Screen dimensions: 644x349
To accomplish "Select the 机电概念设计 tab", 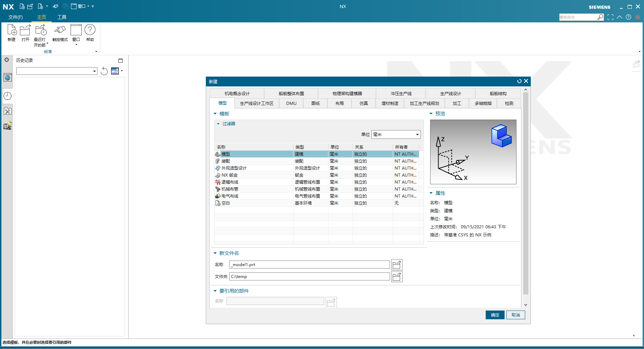I will pos(237,94).
